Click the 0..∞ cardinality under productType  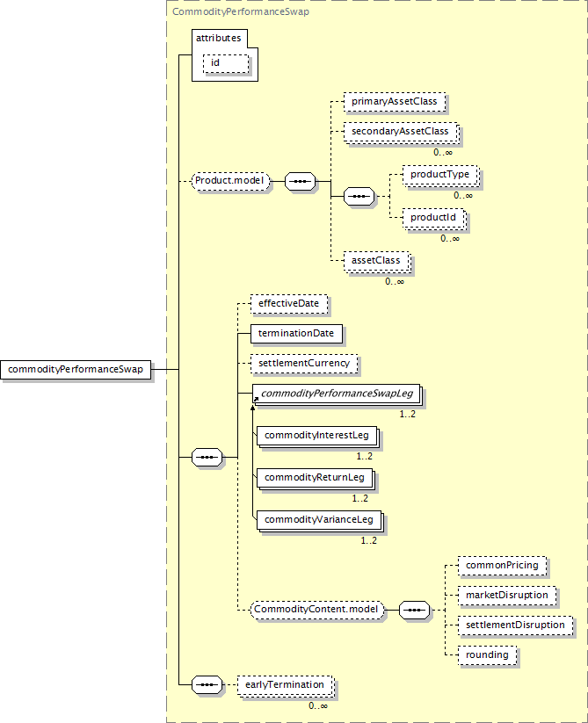(x=463, y=196)
